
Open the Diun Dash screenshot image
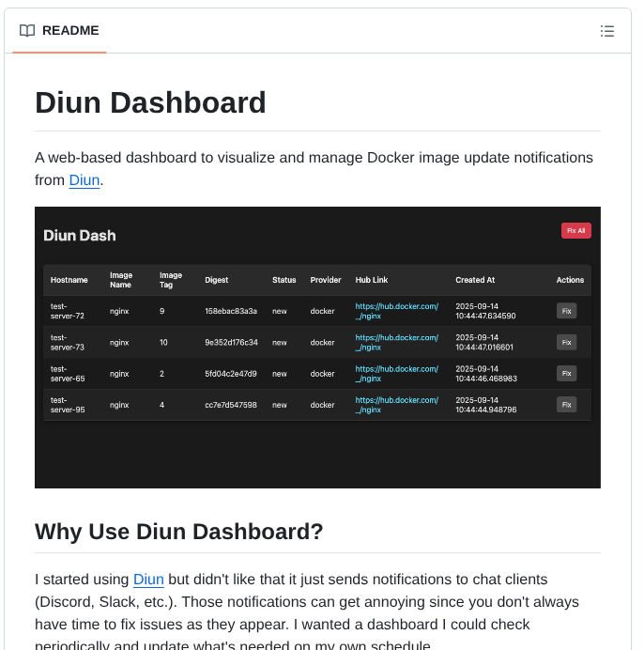pyautogui.click(x=317, y=348)
